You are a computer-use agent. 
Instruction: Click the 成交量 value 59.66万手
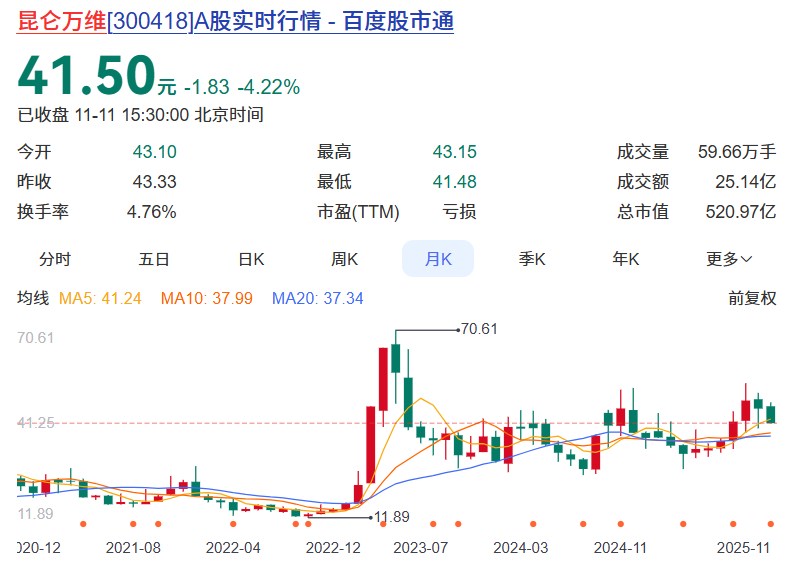pyautogui.click(x=737, y=152)
